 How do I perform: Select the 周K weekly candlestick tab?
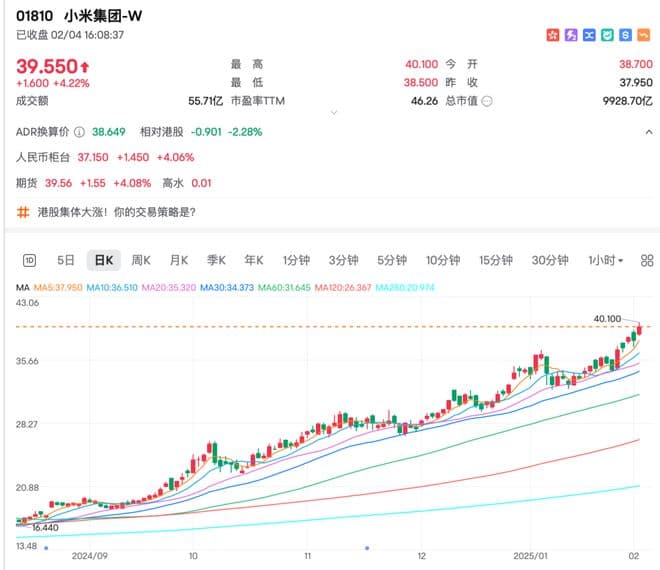pyautogui.click(x=141, y=261)
